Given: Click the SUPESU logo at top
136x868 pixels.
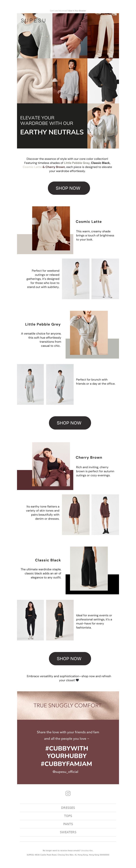Looking at the screenshot, I should (x=33, y=21).
